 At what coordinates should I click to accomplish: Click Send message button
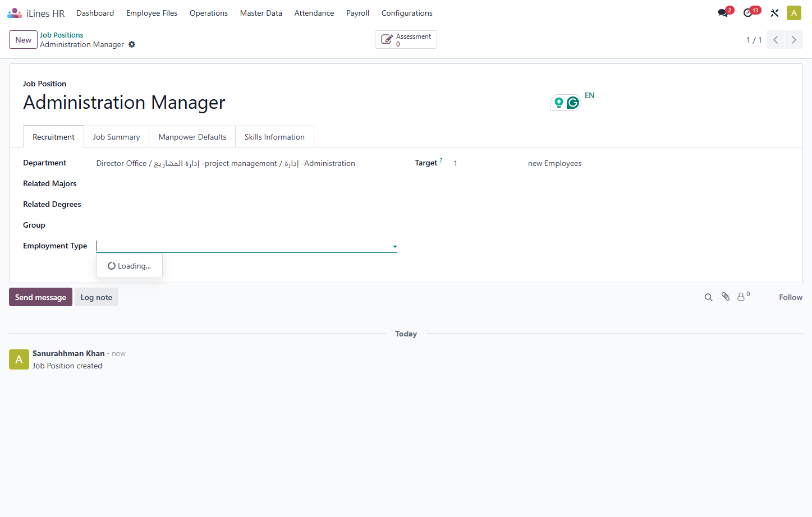pos(40,297)
